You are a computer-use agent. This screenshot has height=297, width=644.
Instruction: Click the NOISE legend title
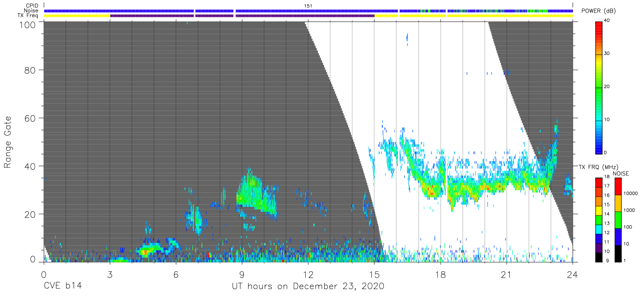point(621,173)
